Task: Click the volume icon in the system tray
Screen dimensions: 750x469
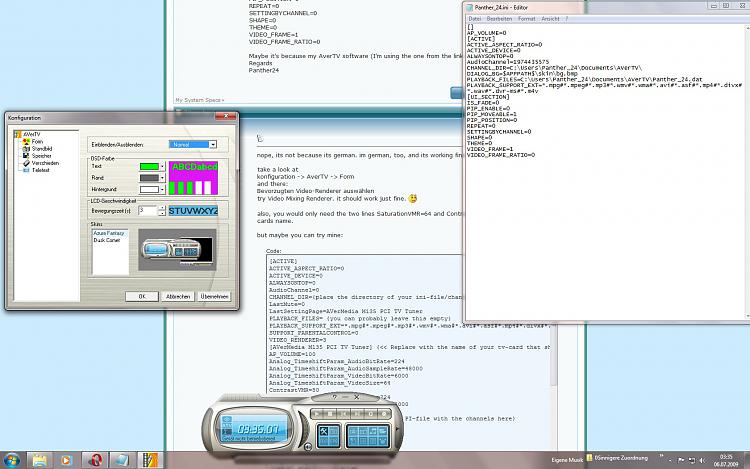Action: (702, 460)
